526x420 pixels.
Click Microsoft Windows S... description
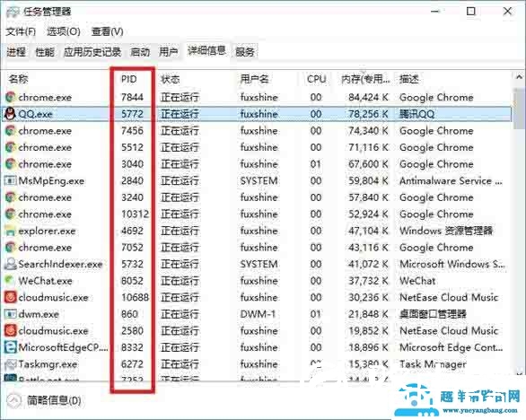tap(452, 264)
